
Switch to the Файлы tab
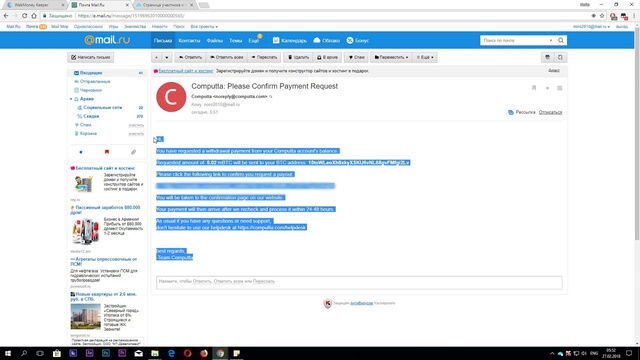215,40
